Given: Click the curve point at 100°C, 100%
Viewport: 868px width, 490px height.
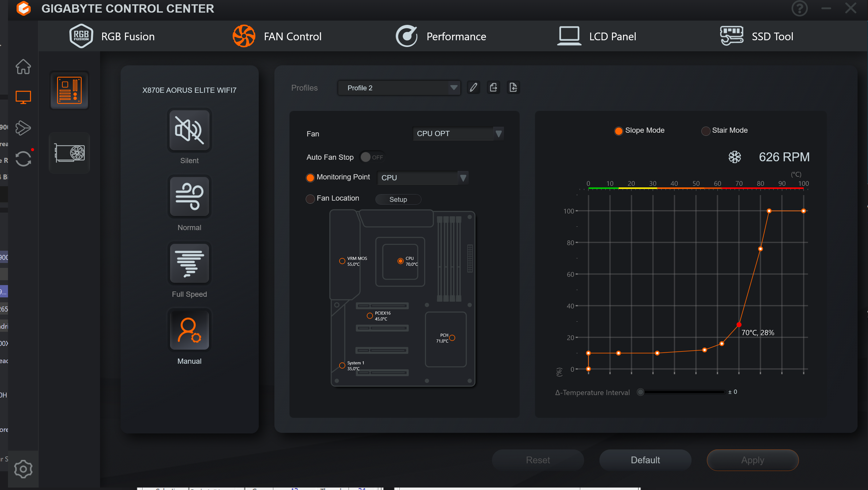Looking at the screenshot, I should click(804, 211).
